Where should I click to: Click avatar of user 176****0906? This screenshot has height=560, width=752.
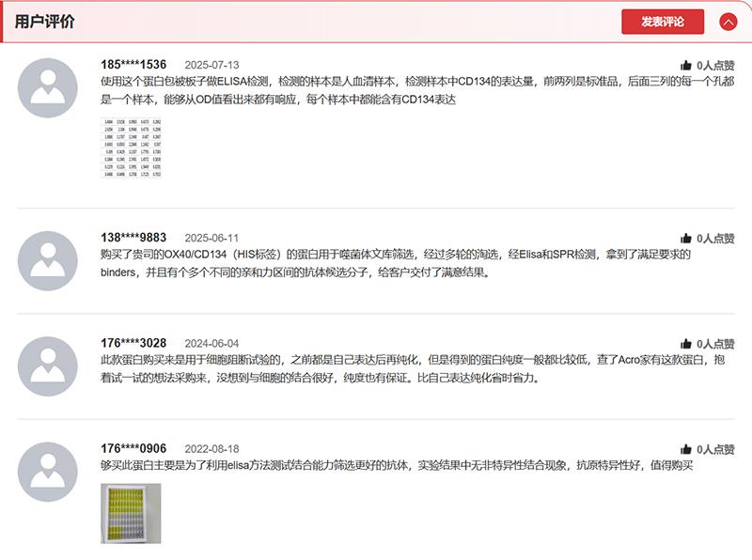pyautogui.click(x=48, y=472)
